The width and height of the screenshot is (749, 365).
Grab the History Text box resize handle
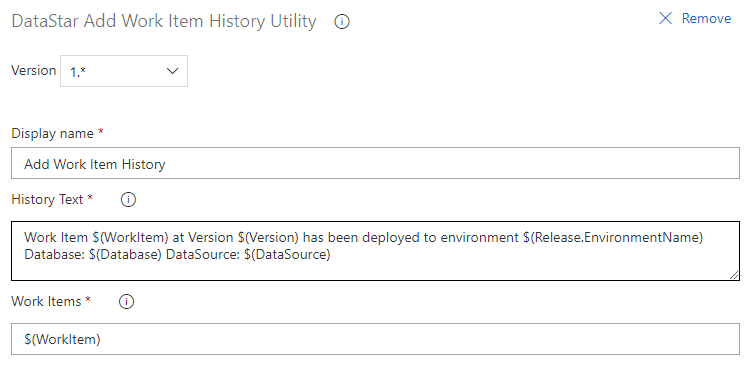[734, 275]
